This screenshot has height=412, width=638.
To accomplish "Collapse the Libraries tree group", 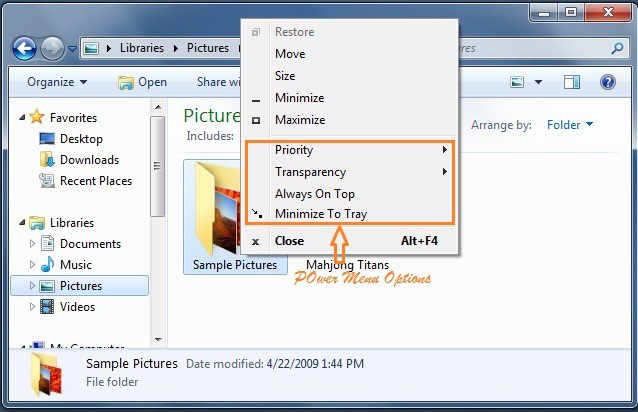I will pos(22,222).
